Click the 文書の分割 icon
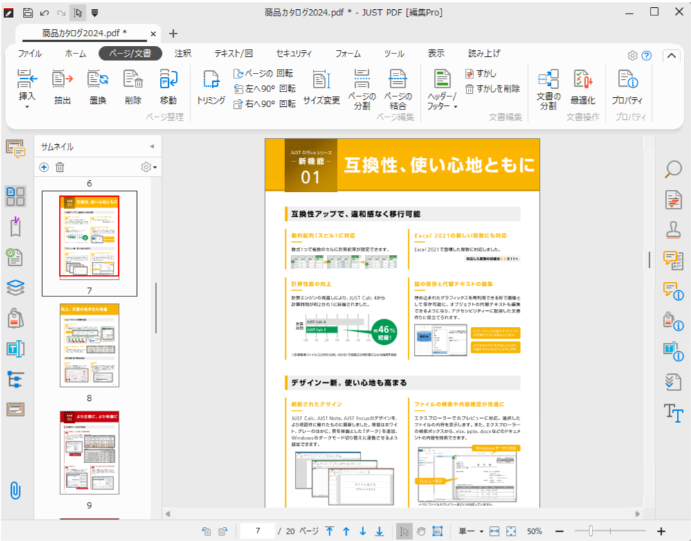Viewport: 691px width, 541px height. (549, 79)
